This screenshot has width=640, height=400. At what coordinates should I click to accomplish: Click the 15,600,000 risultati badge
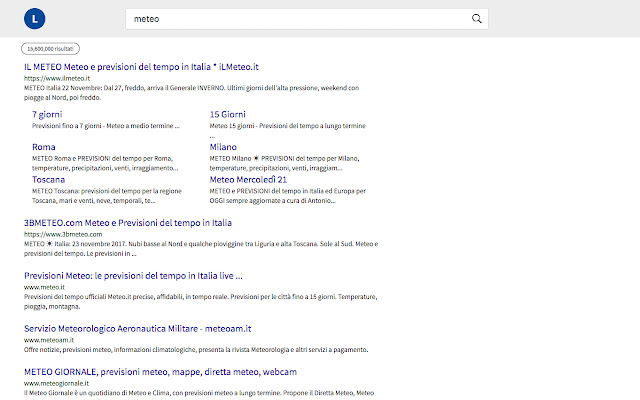50,48
